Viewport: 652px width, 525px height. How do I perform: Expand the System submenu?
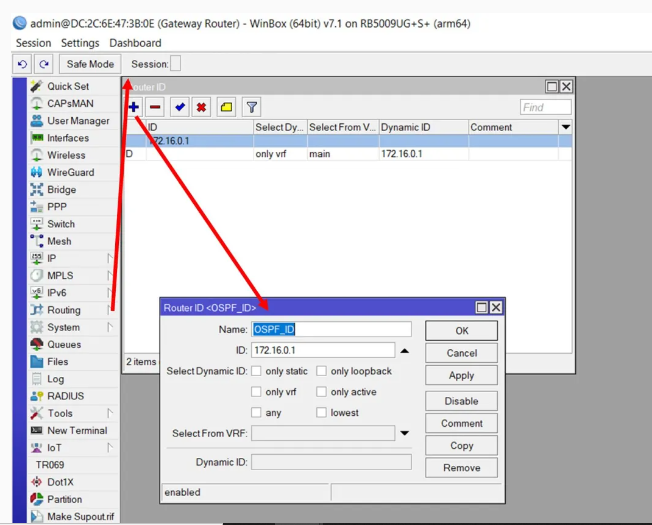point(110,327)
